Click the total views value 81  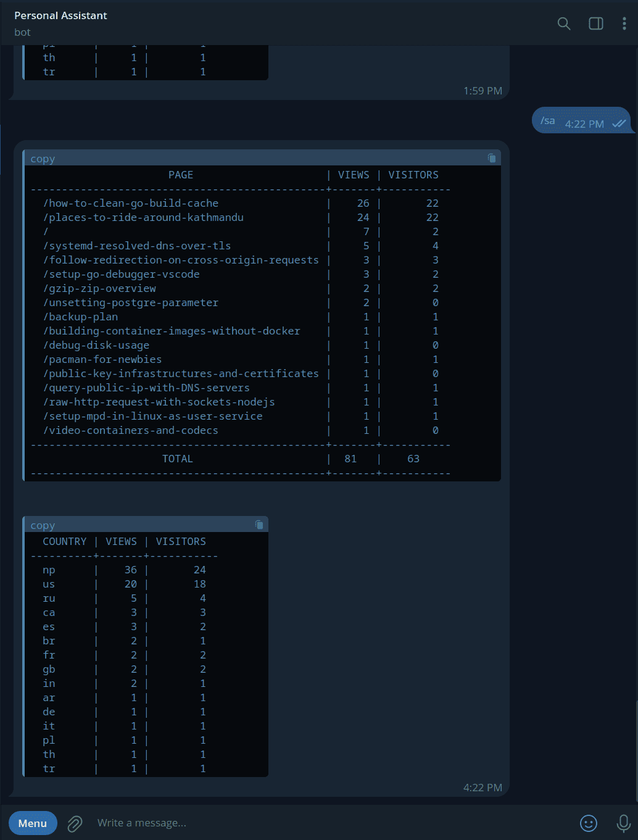[350, 459]
